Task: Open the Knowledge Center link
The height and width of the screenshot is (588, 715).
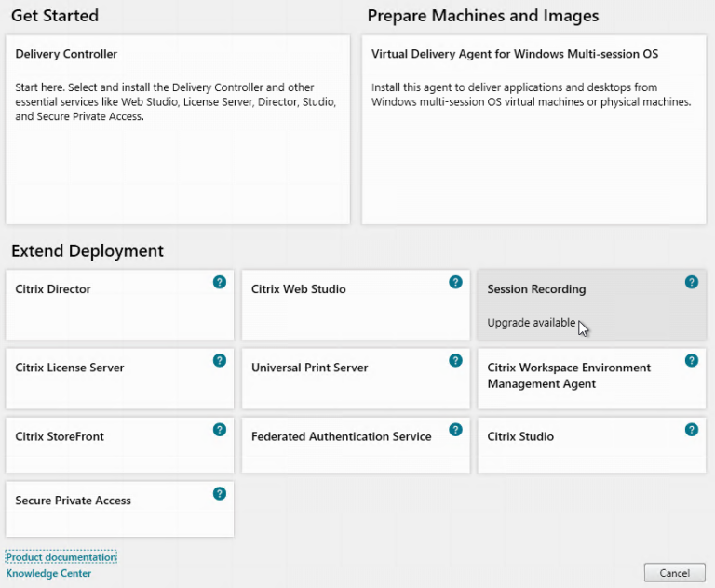Action: 49,574
